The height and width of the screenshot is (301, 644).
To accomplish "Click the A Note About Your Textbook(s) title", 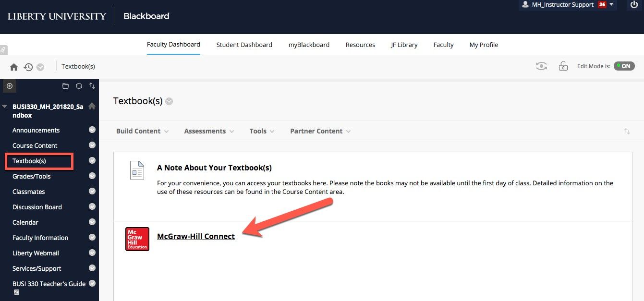I will [x=214, y=168].
